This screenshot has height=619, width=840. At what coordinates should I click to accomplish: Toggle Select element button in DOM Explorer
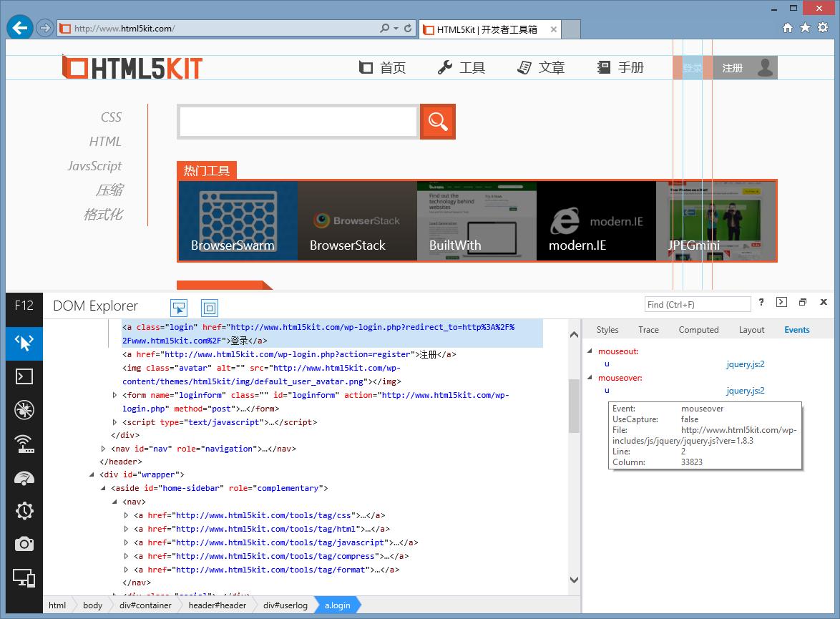[179, 308]
